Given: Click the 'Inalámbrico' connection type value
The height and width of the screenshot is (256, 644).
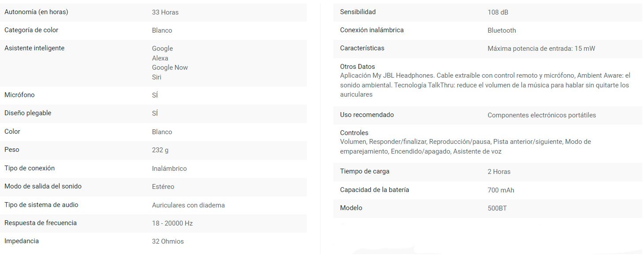Looking at the screenshot, I should 169,169.
